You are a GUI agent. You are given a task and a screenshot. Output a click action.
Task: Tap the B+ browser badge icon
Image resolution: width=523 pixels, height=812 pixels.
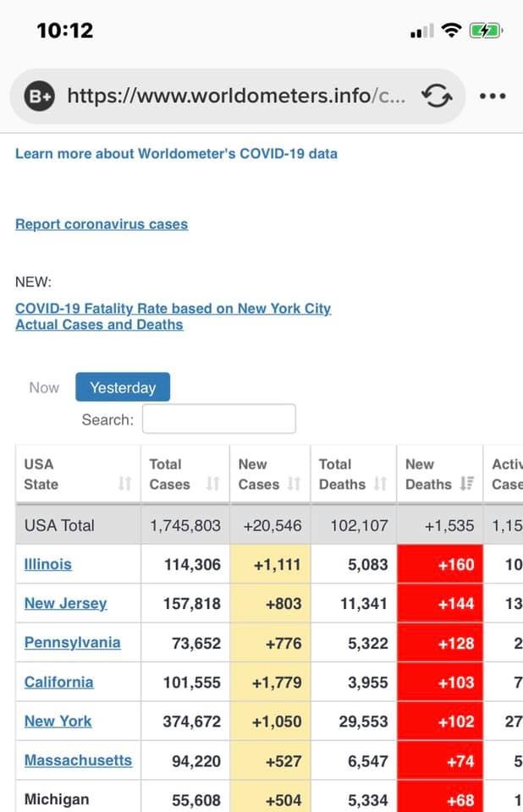click(40, 96)
